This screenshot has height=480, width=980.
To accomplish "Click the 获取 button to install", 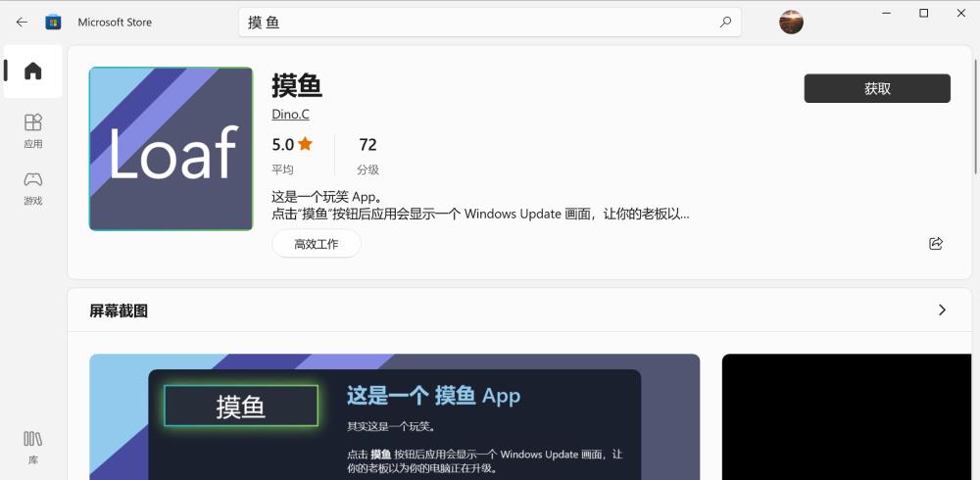I will coord(877,89).
